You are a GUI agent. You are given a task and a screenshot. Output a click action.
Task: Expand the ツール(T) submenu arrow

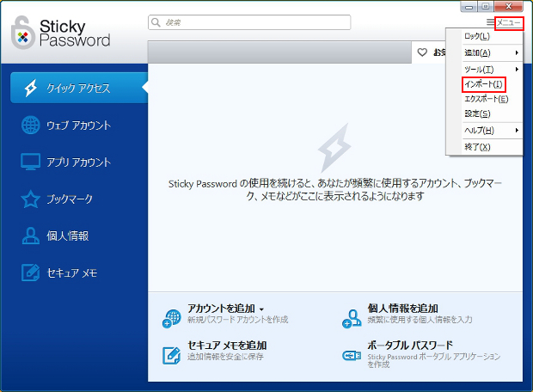[x=517, y=70]
